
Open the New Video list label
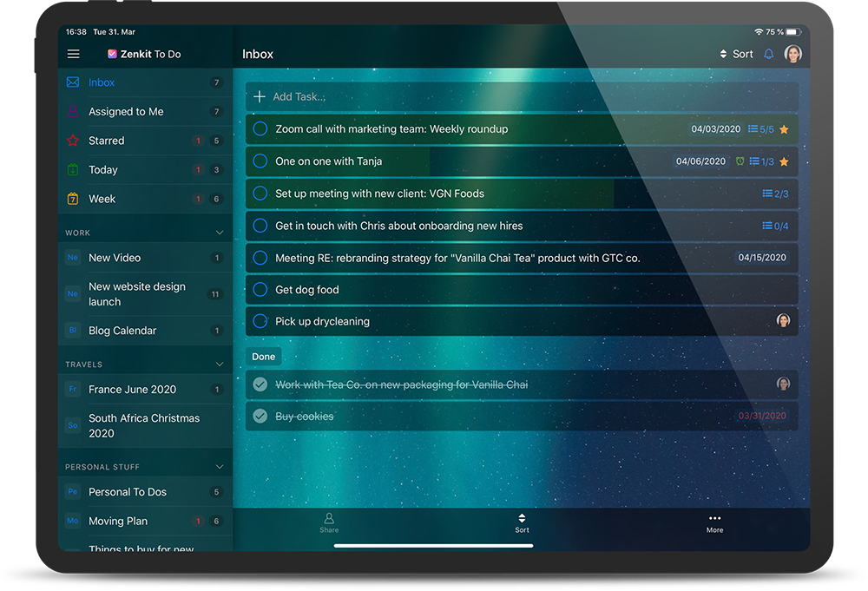click(115, 258)
